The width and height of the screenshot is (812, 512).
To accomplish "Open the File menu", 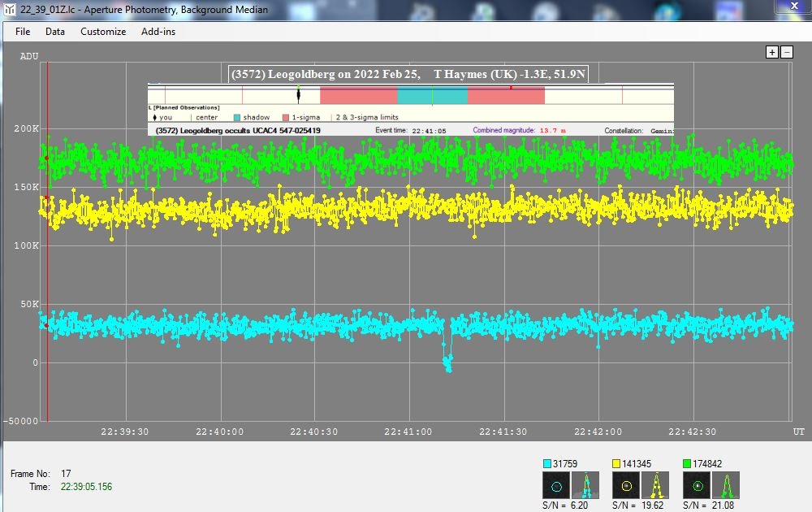I will tap(23, 32).
